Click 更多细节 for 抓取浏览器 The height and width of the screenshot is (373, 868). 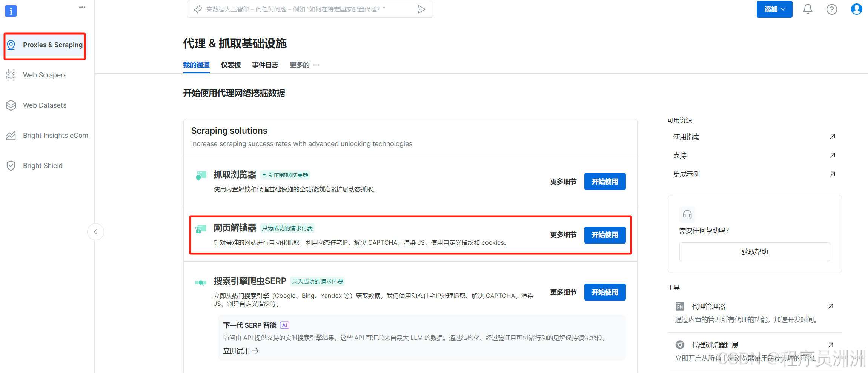point(563,182)
